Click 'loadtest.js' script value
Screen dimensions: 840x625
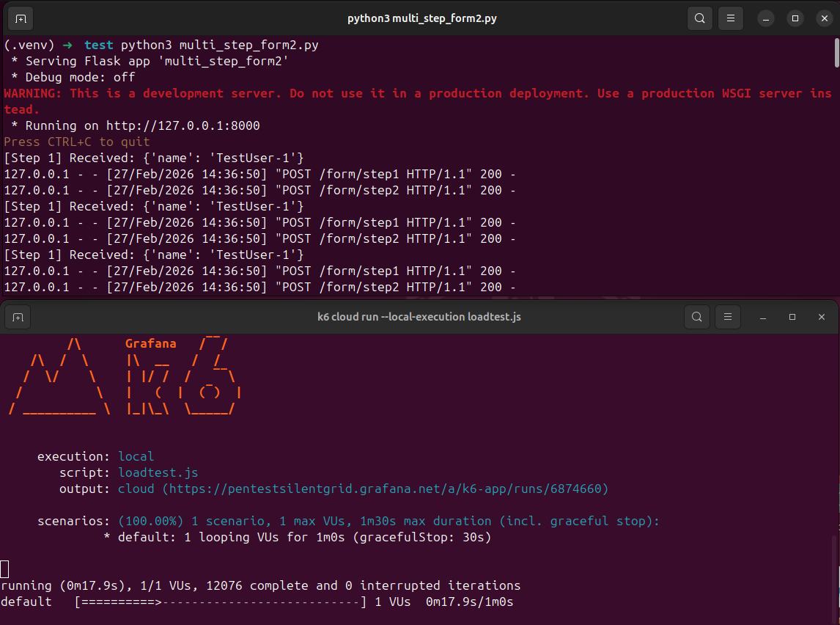[158, 472]
